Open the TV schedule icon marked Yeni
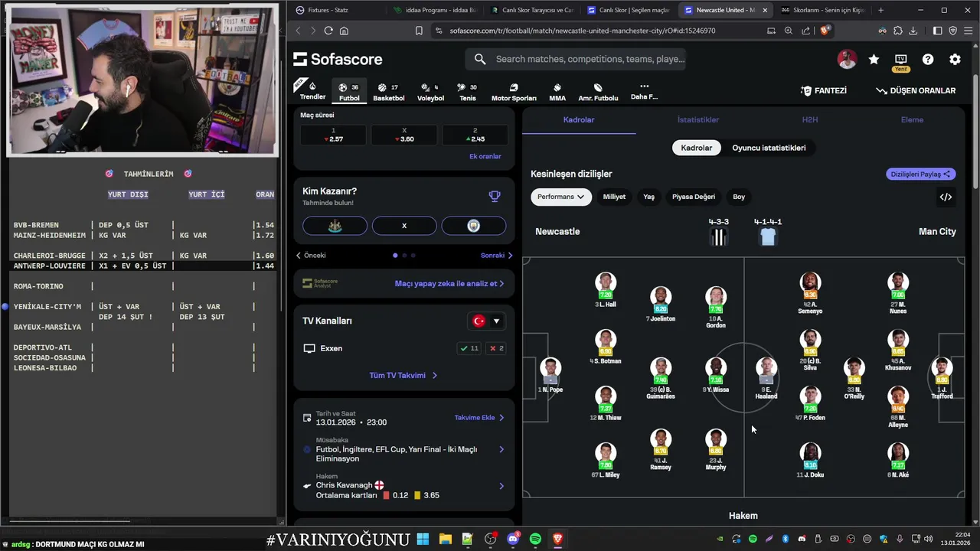 tap(900, 61)
